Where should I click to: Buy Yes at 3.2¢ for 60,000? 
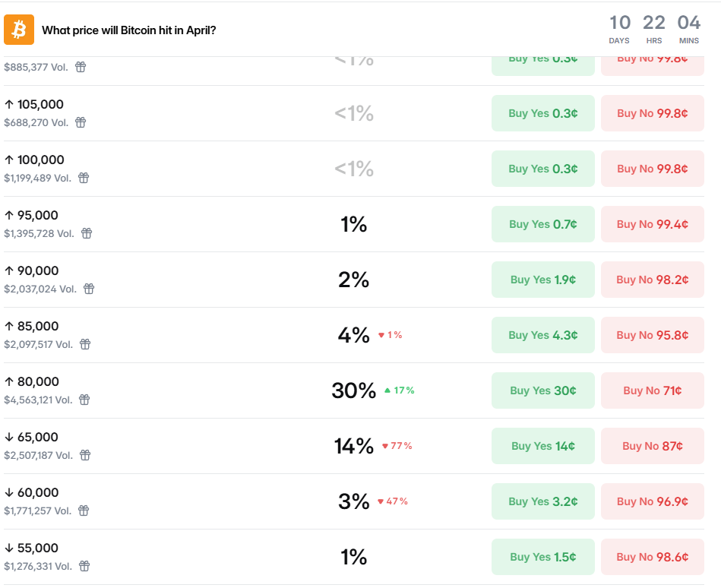[542, 501]
